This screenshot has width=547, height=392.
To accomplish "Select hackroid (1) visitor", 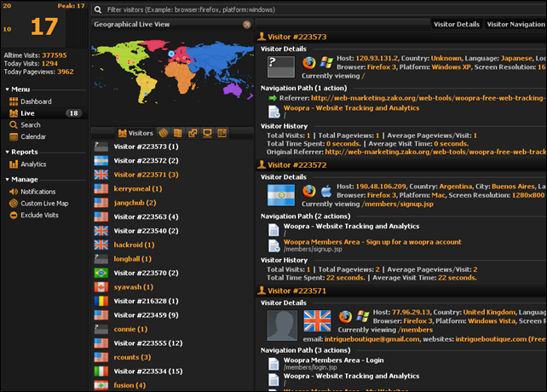I will (x=172, y=245).
